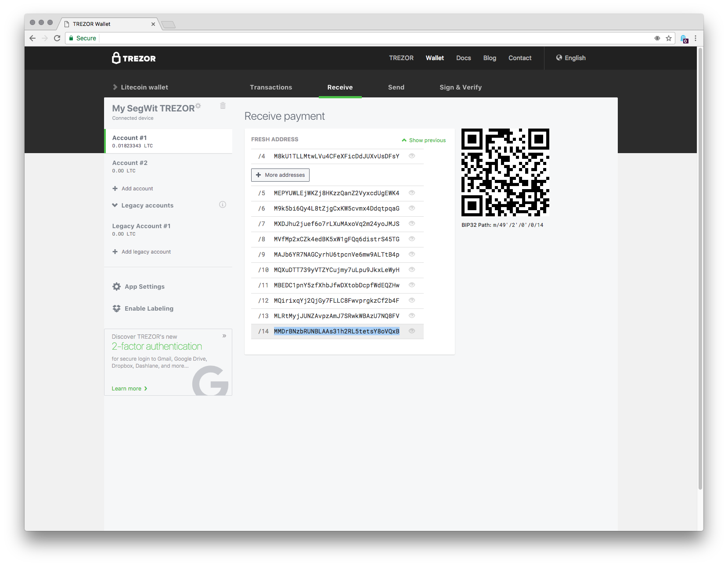This screenshot has height=566, width=728.
Task: Bookmark the page with the star icon
Action: point(669,38)
